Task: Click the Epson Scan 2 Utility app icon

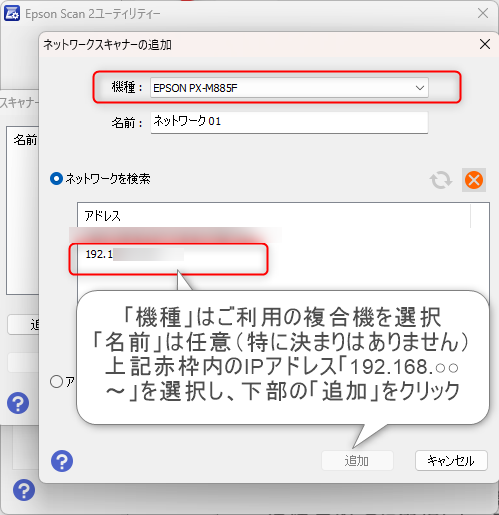Action: click(x=12, y=14)
